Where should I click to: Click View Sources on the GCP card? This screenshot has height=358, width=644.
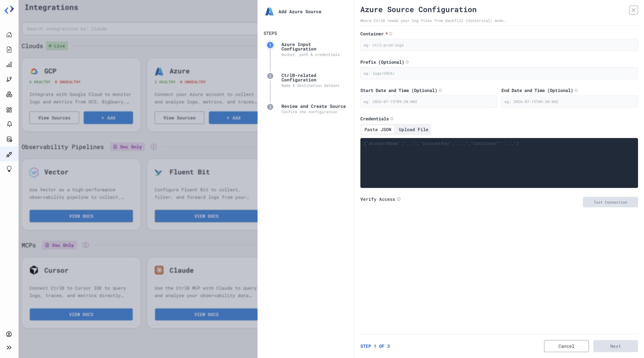point(54,118)
